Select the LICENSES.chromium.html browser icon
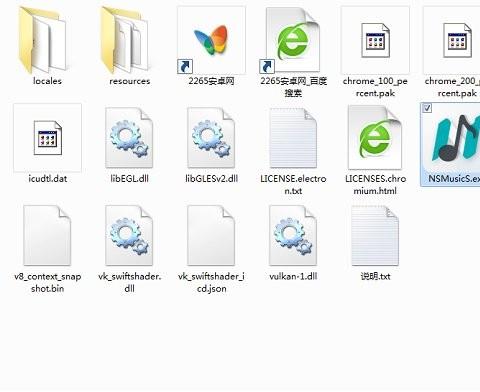 (x=375, y=138)
